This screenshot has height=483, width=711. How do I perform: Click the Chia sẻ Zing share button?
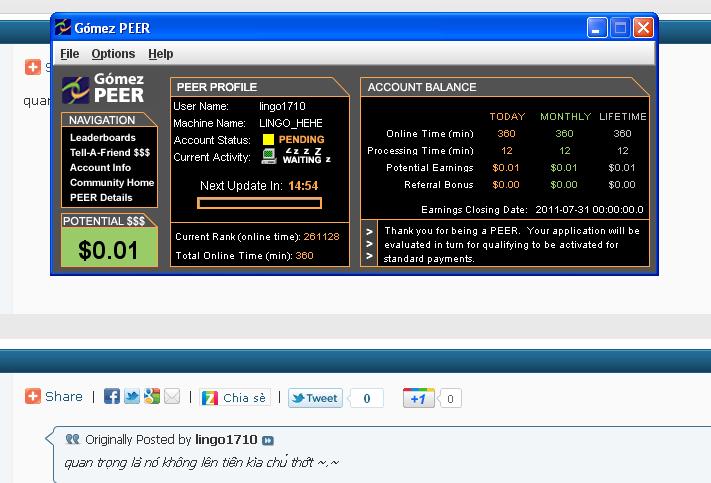235,398
